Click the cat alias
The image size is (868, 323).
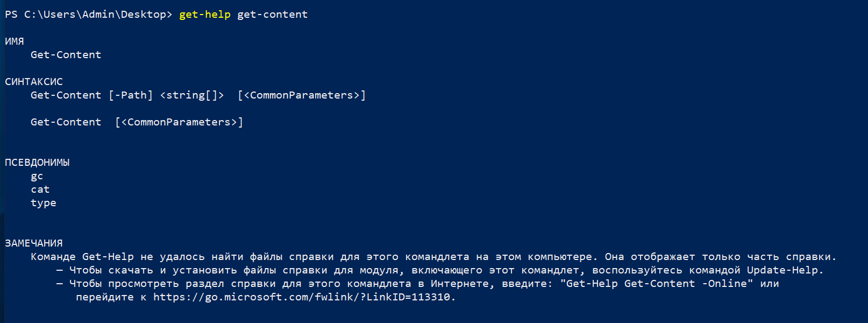40,189
